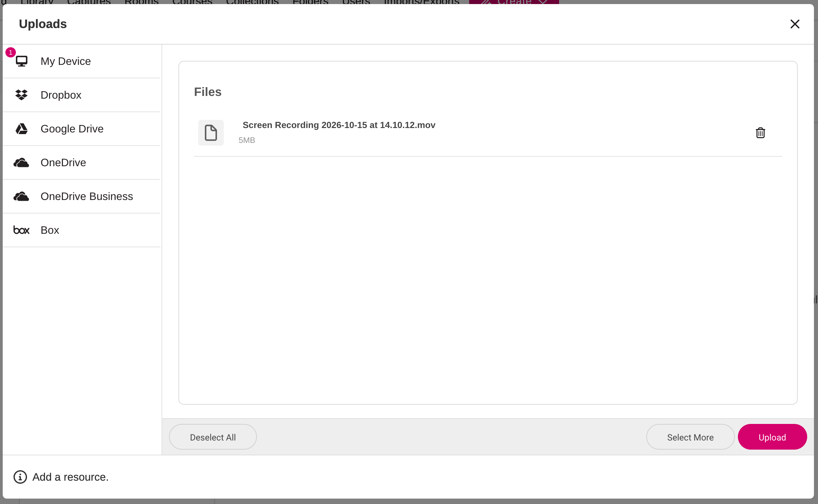Click the Files heading
Viewport: 818px width, 504px height.
click(208, 92)
